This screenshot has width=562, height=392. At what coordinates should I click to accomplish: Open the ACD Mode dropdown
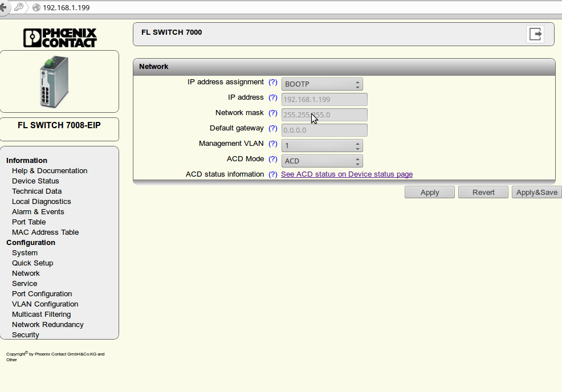pos(322,161)
